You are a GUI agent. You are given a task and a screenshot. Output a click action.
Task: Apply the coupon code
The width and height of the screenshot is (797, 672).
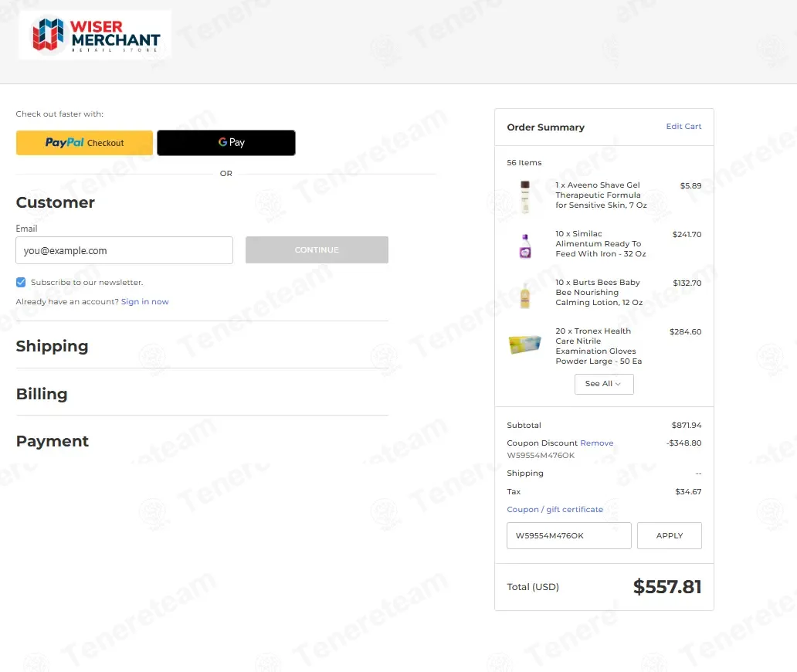(670, 536)
